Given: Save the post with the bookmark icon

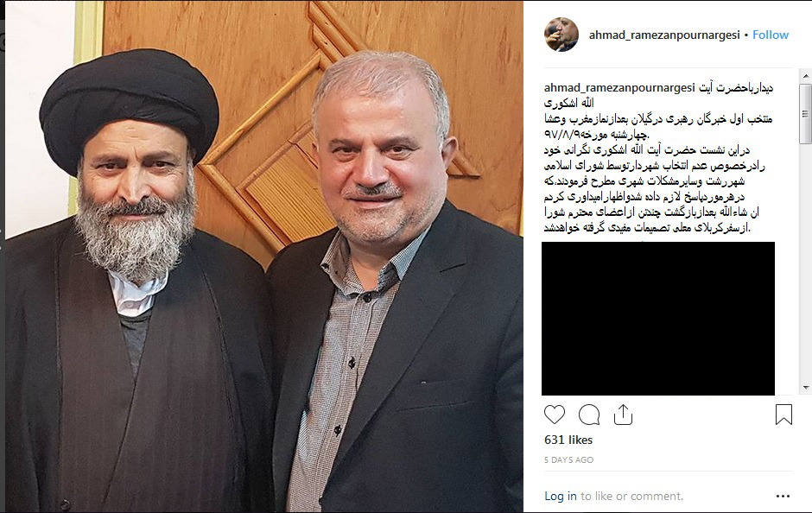Looking at the screenshot, I should tap(783, 415).
